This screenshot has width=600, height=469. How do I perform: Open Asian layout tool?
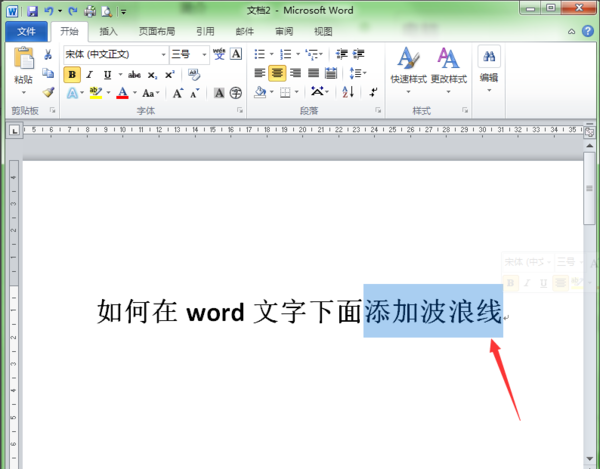click(320, 92)
